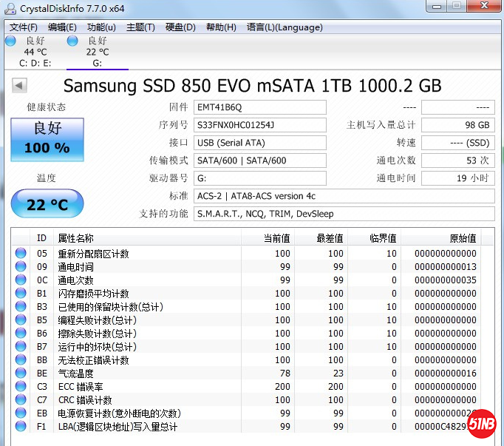Click status orb of row B6 擦除失败计数
Viewport: 504px width, 446px height.
(x=21, y=333)
